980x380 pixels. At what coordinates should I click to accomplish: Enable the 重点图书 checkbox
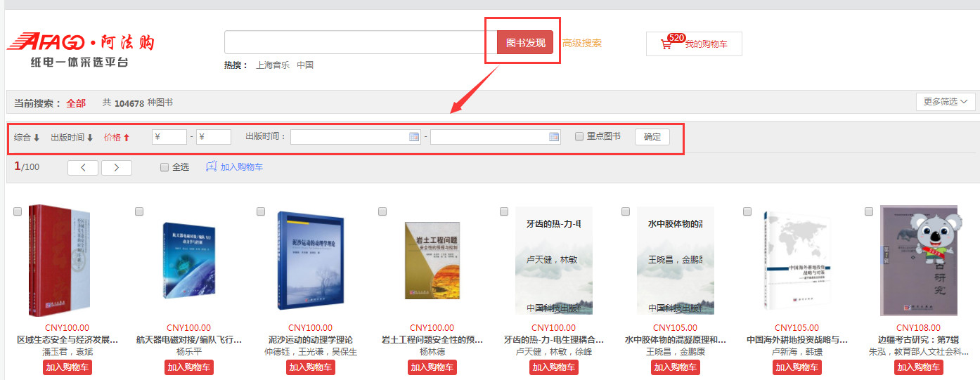tap(579, 137)
